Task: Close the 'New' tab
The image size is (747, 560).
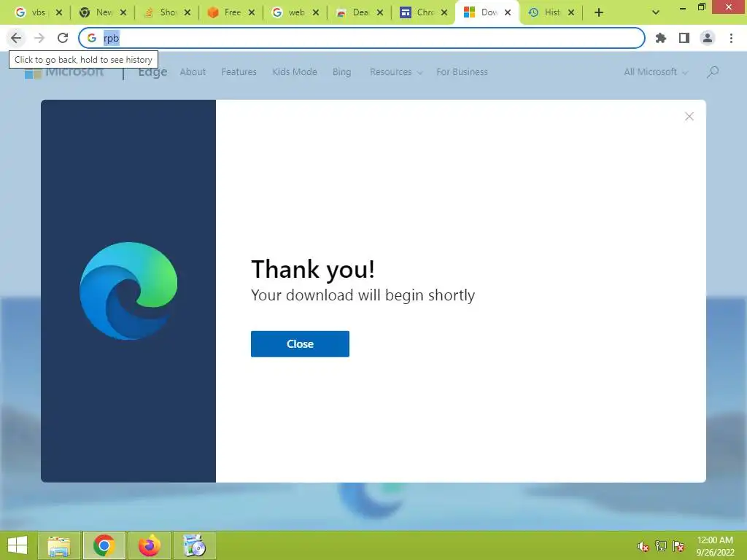Action: 123,13
